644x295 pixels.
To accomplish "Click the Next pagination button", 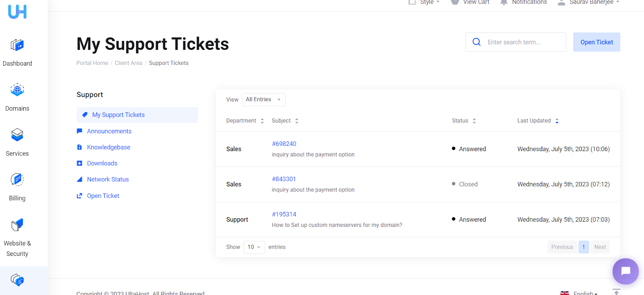I will (x=600, y=247).
